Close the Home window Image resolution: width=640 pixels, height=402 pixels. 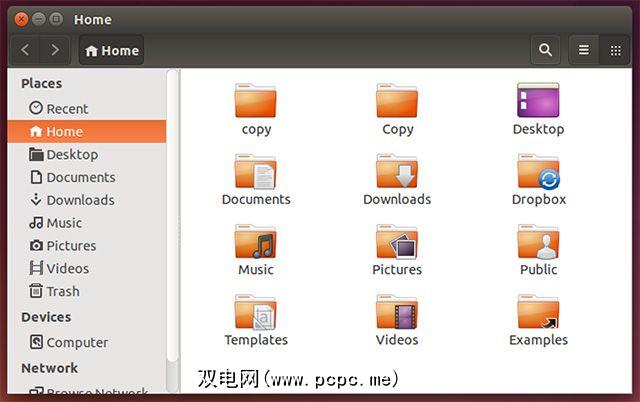(x=21, y=19)
